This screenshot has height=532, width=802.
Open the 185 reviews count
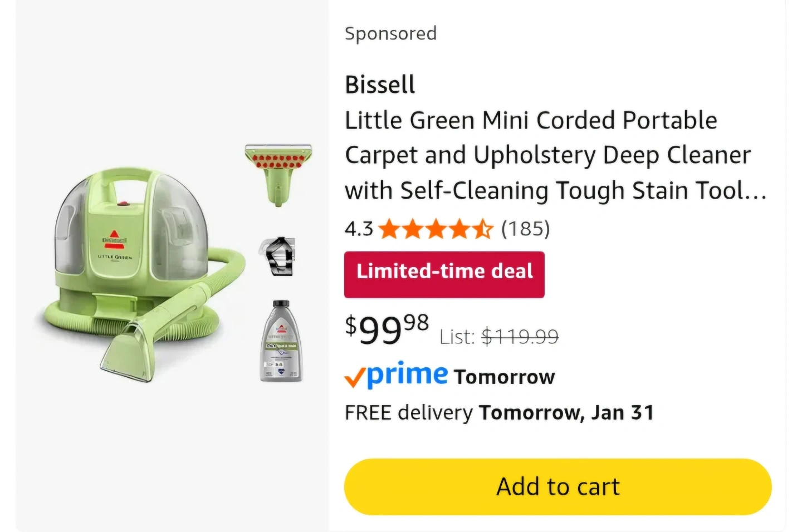525,229
